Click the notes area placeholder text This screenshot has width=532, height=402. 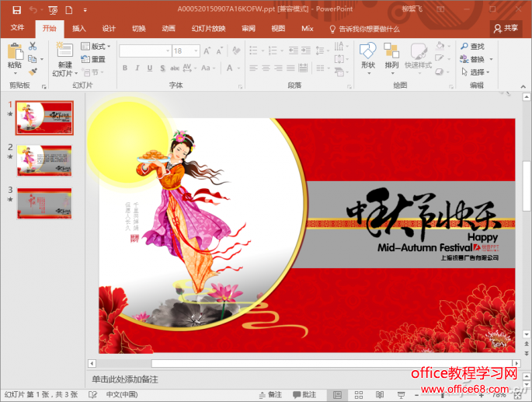click(x=125, y=379)
